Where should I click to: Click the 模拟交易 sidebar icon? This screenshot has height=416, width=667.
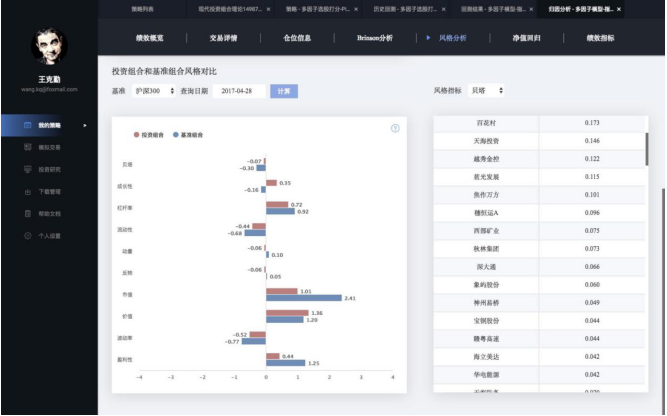(28, 147)
